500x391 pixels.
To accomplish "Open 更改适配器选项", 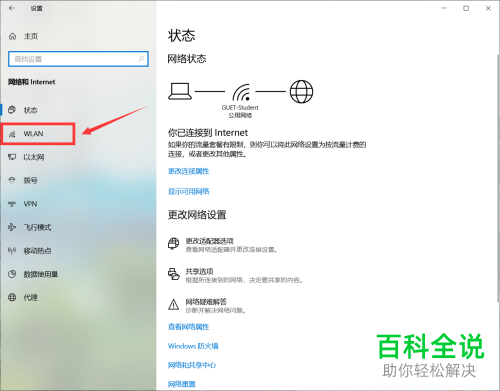I will click(x=210, y=241).
